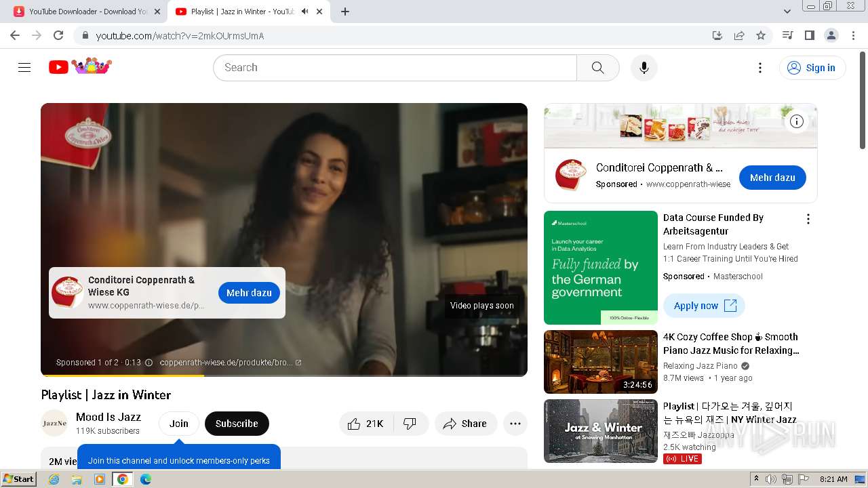This screenshot has width=868, height=488.
Task: Share this page from the address bar
Action: coord(739,35)
